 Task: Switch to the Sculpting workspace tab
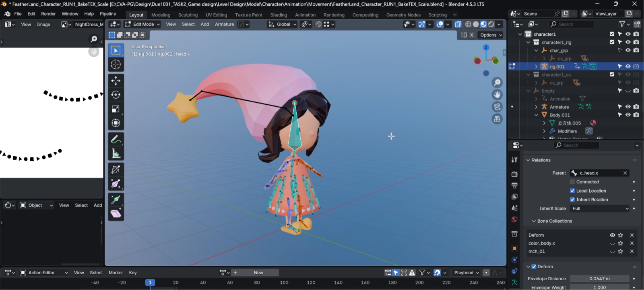(x=188, y=15)
